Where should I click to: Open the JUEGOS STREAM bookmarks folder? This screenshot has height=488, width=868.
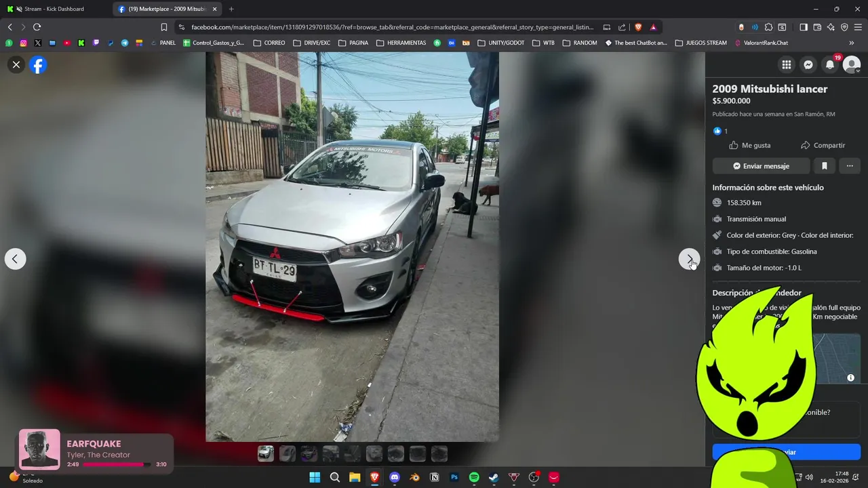pyautogui.click(x=701, y=43)
